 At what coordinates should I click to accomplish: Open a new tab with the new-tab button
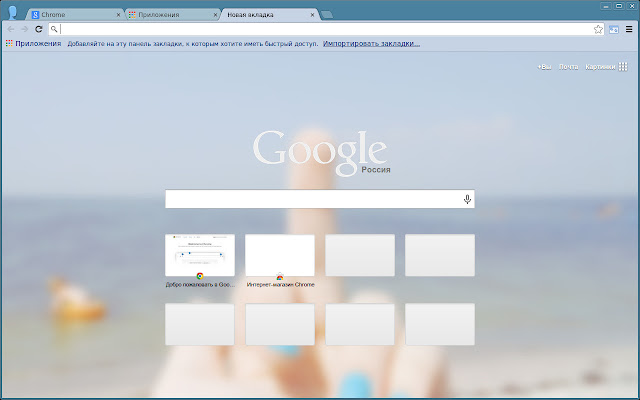(327, 15)
